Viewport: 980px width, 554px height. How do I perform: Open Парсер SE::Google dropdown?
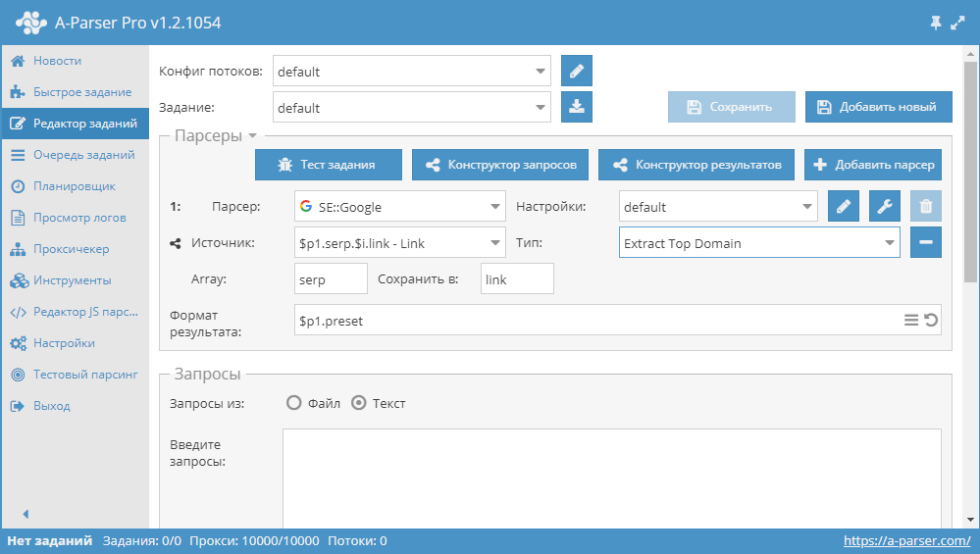pyautogui.click(x=400, y=206)
